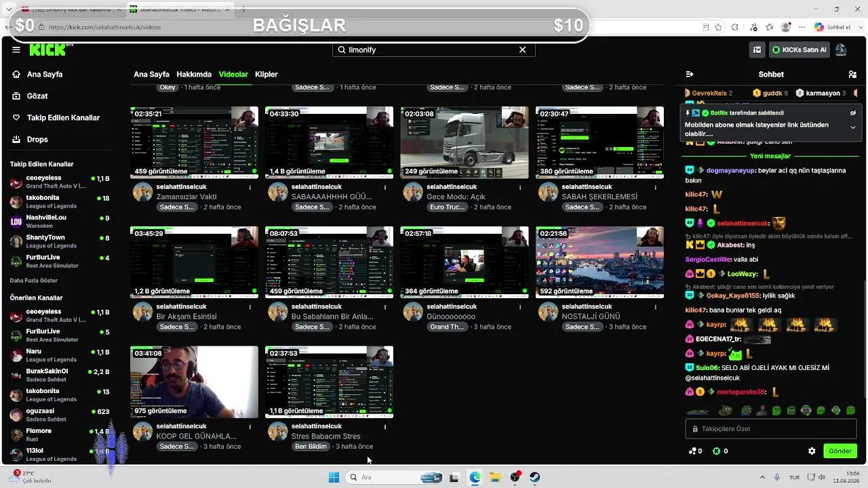Open Gözat in the sidebar
Screen dimensions: 868x488
(37, 96)
